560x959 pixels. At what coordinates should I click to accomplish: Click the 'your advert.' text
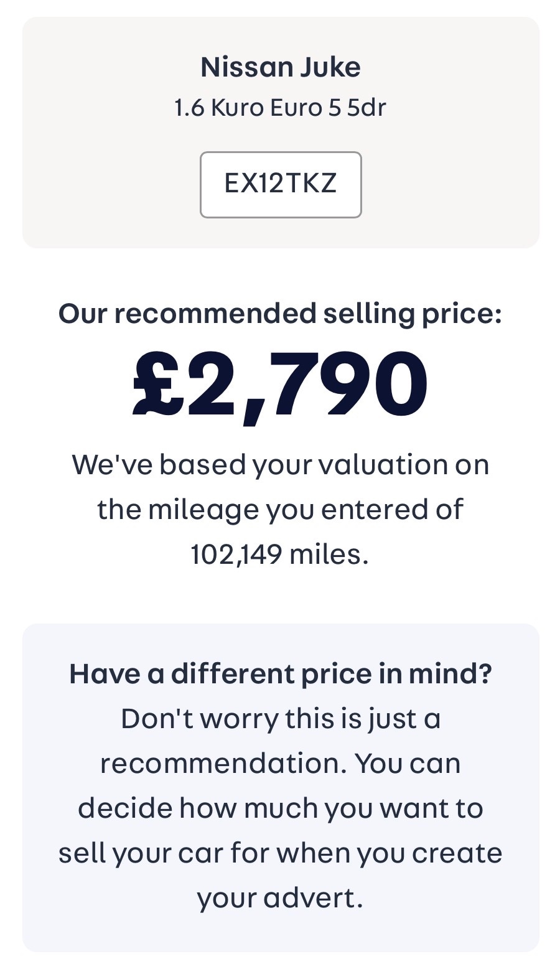280,897
